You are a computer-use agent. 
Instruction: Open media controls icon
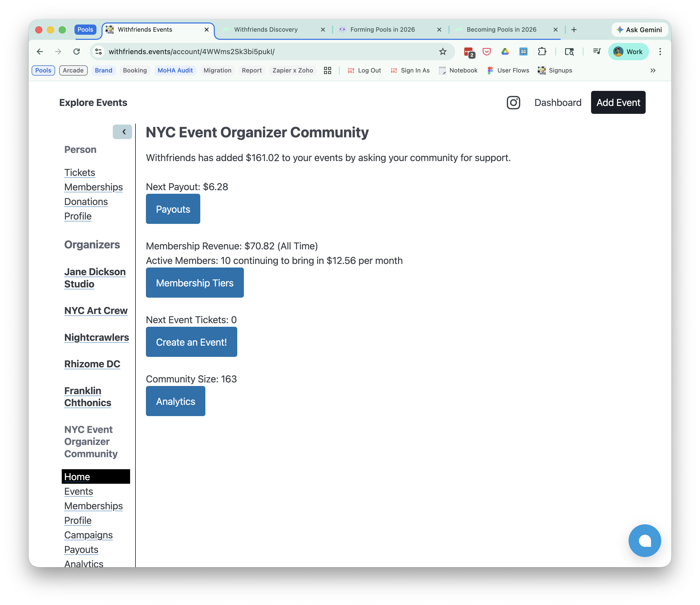pyautogui.click(x=597, y=51)
